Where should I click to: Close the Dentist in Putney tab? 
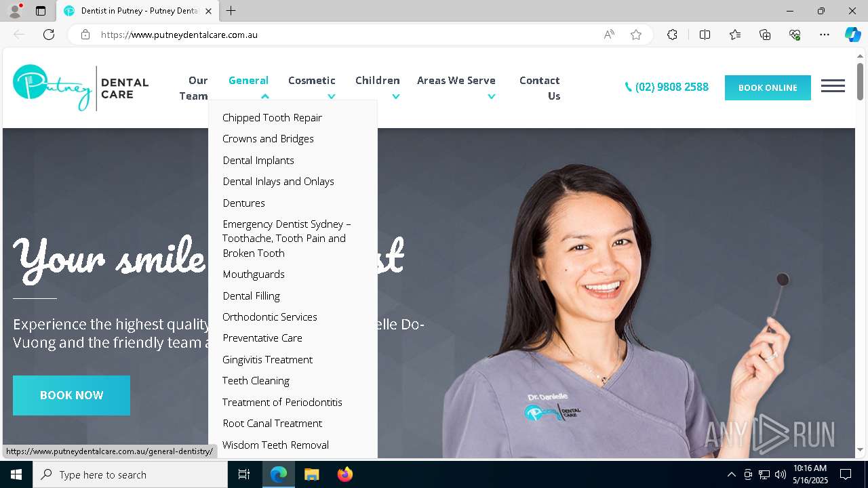coord(208,11)
